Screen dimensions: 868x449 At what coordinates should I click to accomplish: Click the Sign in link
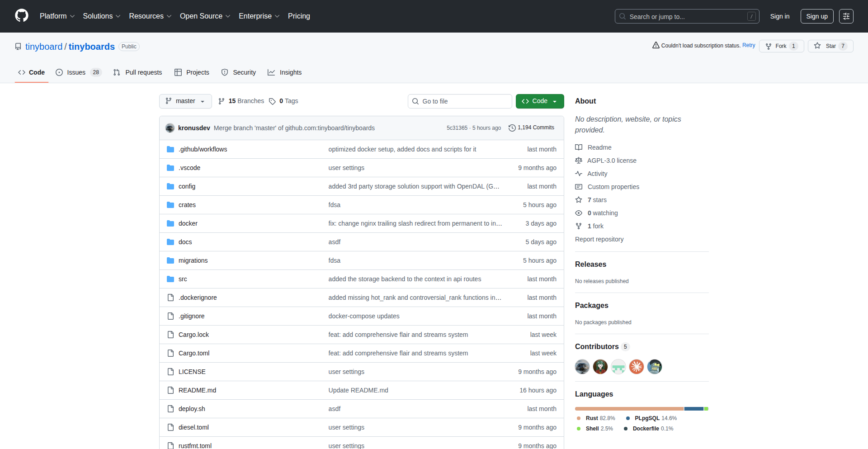pos(780,16)
